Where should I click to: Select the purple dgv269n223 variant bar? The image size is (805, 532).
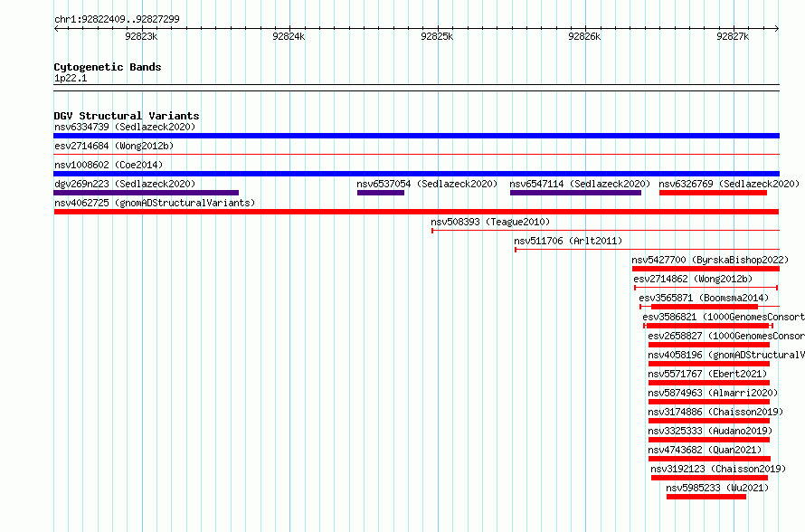pos(147,193)
